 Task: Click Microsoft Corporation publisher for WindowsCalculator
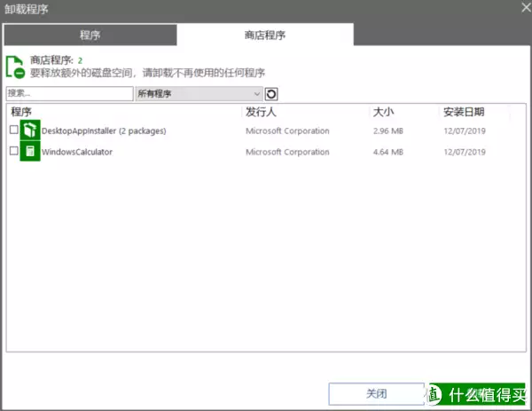(x=287, y=152)
